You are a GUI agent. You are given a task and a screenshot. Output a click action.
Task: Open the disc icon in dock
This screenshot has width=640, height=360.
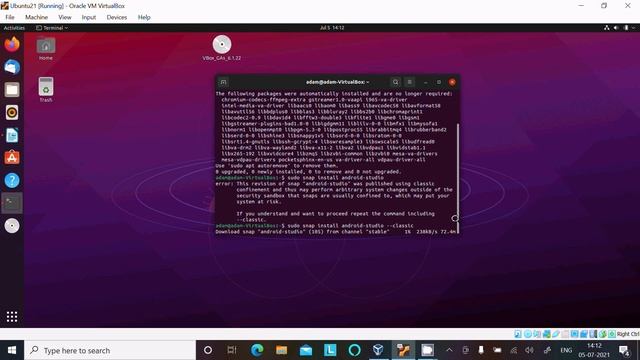12,226
